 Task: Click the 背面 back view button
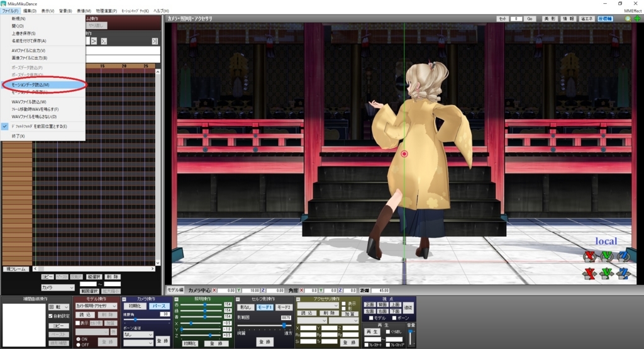383,304
